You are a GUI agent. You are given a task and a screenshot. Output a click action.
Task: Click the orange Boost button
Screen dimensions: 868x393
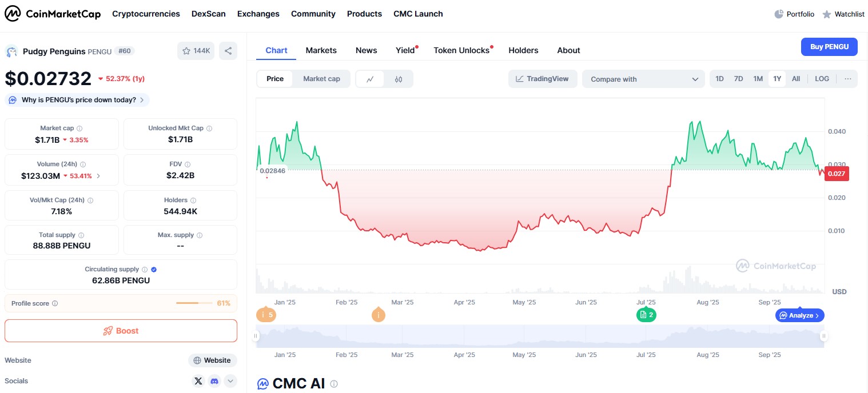(x=121, y=331)
